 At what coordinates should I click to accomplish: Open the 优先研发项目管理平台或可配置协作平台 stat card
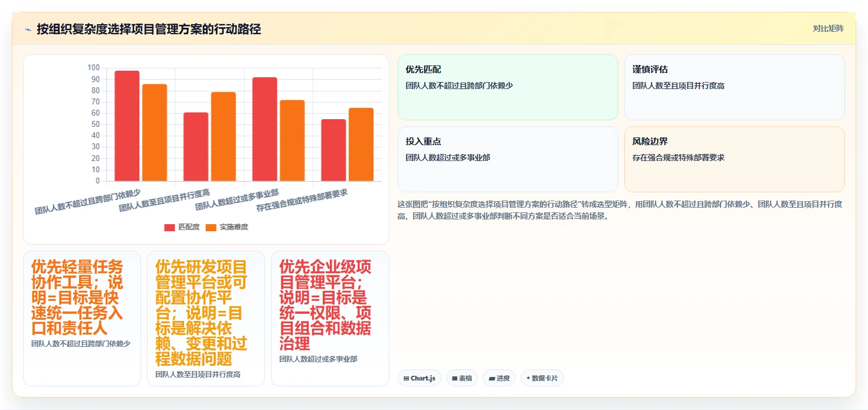(206, 319)
